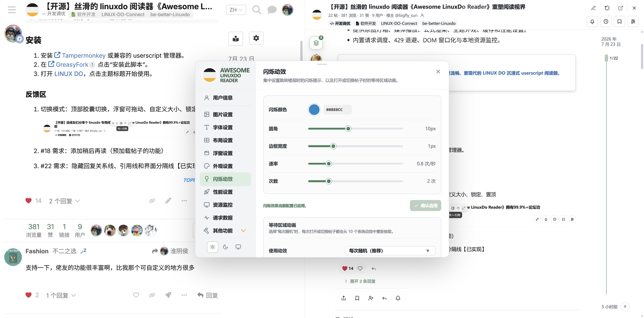This screenshot has height=318, width=644.
Task: Open the sliders settings icon in the reader toolbar
Action: pyautogui.click(x=633, y=21)
